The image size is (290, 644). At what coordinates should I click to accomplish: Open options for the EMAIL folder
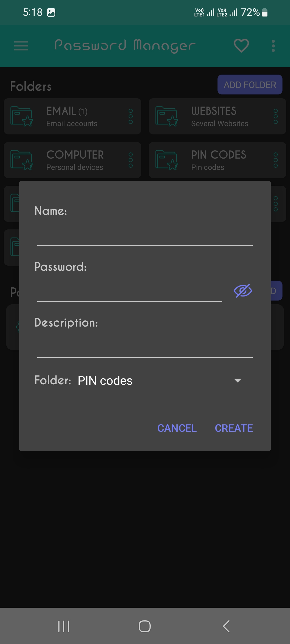[x=131, y=116]
